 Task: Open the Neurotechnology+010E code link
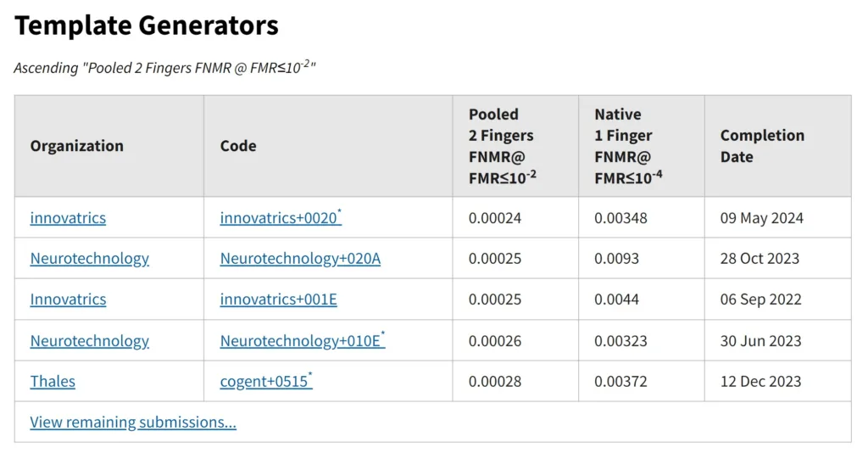coord(300,341)
